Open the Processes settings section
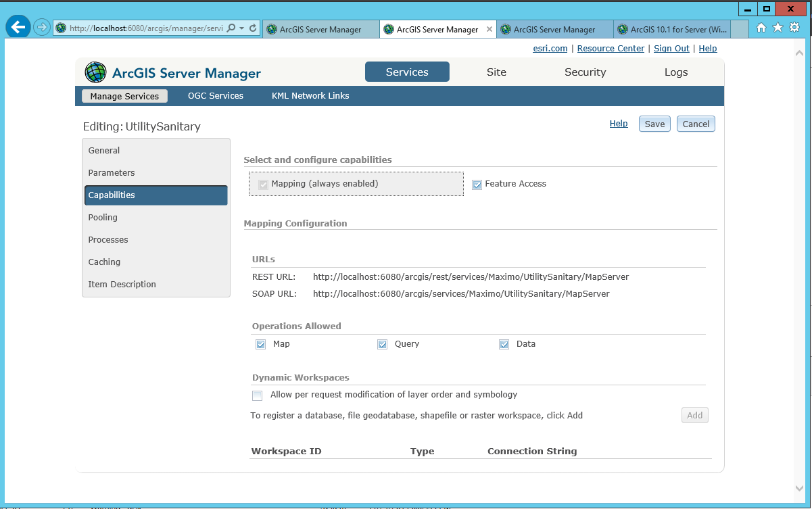Screen dimensions: 812x509 click(x=156, y=240)
